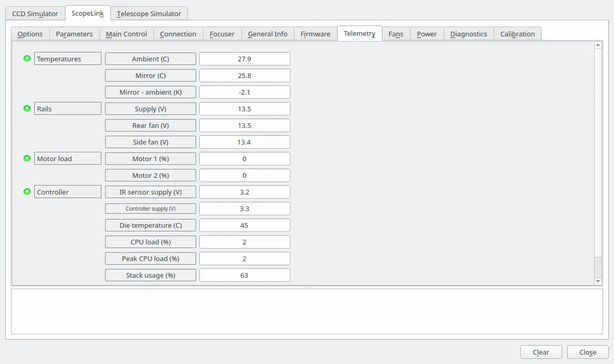The width and height of the screenshot is (614, 364).
Task: Click the Mirror - ambient (K) label
Action: coord(151,92)
